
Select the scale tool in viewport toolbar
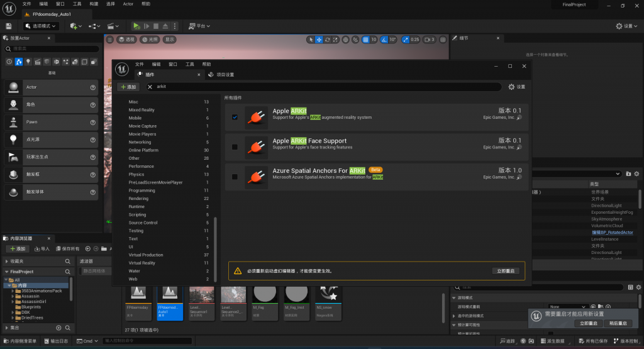click(x=336, y=40)
